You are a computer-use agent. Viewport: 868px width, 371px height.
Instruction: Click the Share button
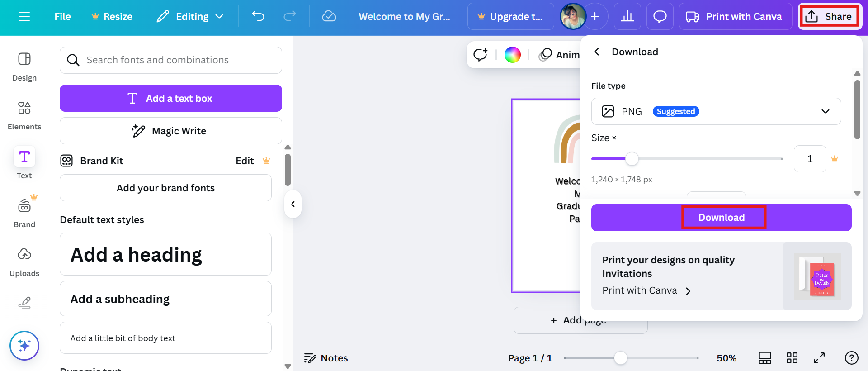point(829,17)
